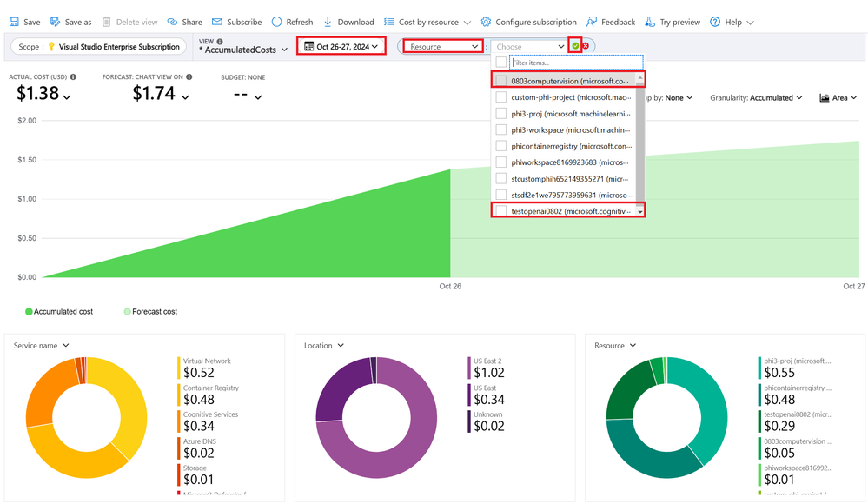Image resolution: width=868 pixels, height=504 pixels.
Task: Open the Resource filter type dropdown
Action: 443,46
